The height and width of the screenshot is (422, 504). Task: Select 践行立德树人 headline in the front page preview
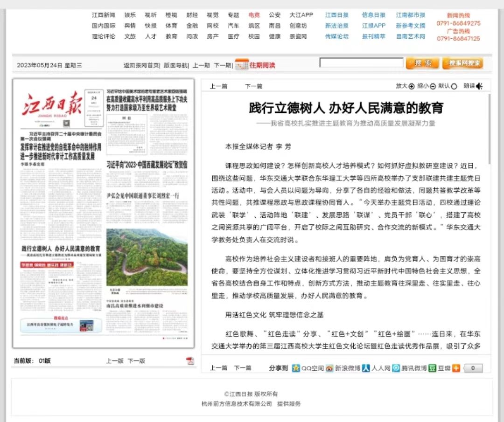pos(61,249)
